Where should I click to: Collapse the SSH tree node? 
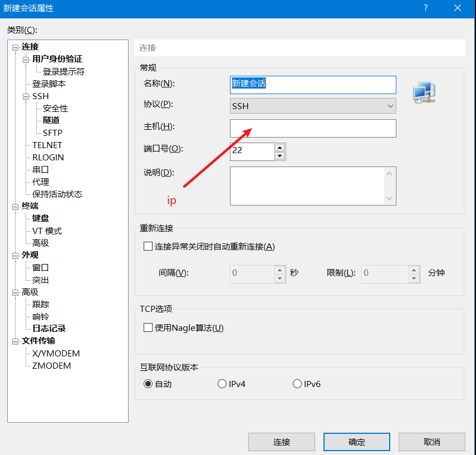(26, 96)
